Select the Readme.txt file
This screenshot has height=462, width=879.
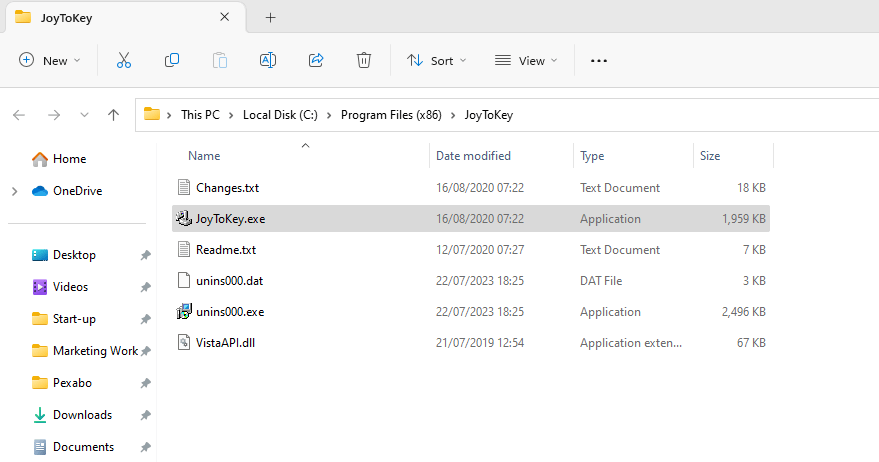471,250
